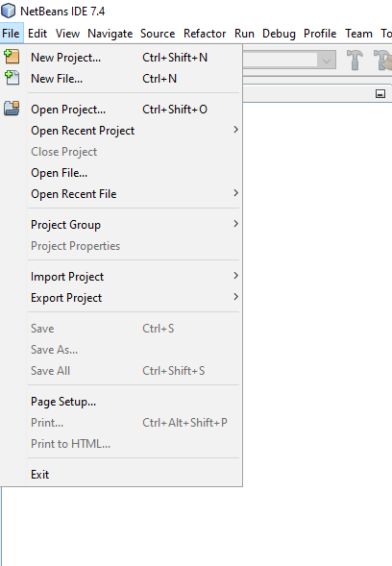This screenshot has width=392, height=566.
Task: Open the configuration combo box dropdown arrow
Action: click(x=327, y=61)
